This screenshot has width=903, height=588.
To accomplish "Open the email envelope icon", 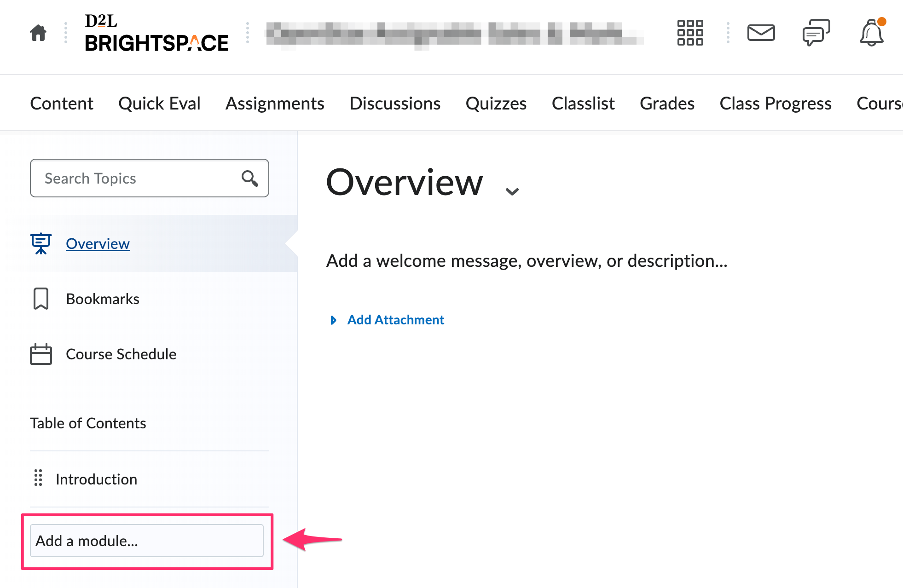I will tap(761, 33).
